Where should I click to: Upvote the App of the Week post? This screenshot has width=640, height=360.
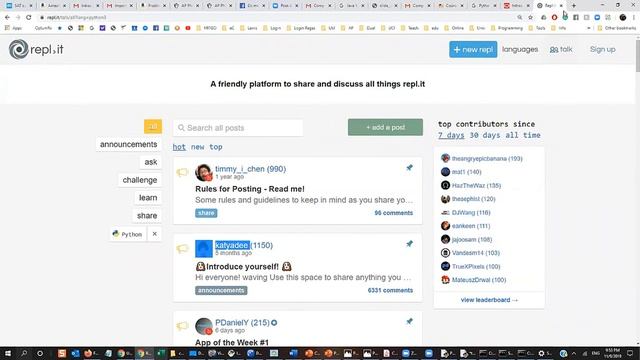(x=182, y=326)
